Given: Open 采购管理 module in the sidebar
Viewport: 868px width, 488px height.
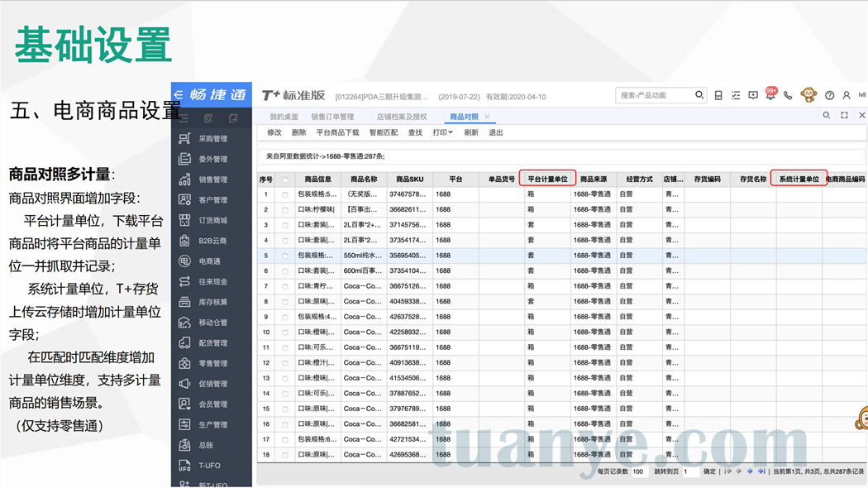Looking at the screenshot, I should 212,138.
